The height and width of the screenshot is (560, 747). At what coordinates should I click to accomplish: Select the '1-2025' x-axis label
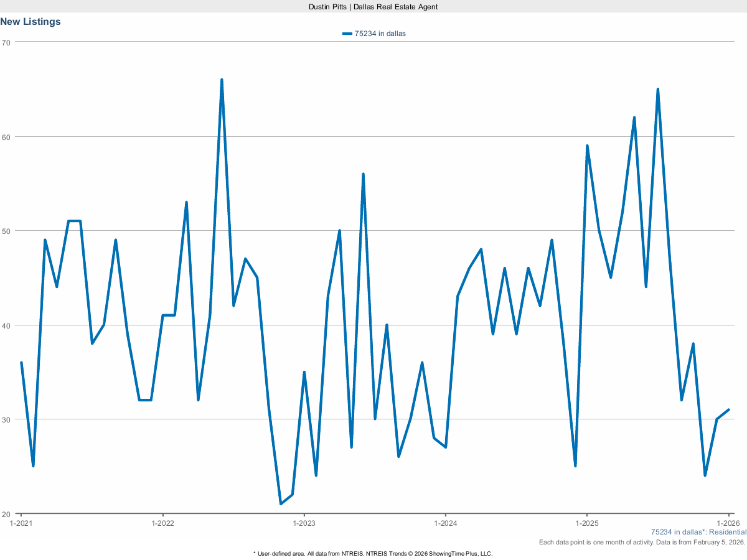(x=587, y=524)
